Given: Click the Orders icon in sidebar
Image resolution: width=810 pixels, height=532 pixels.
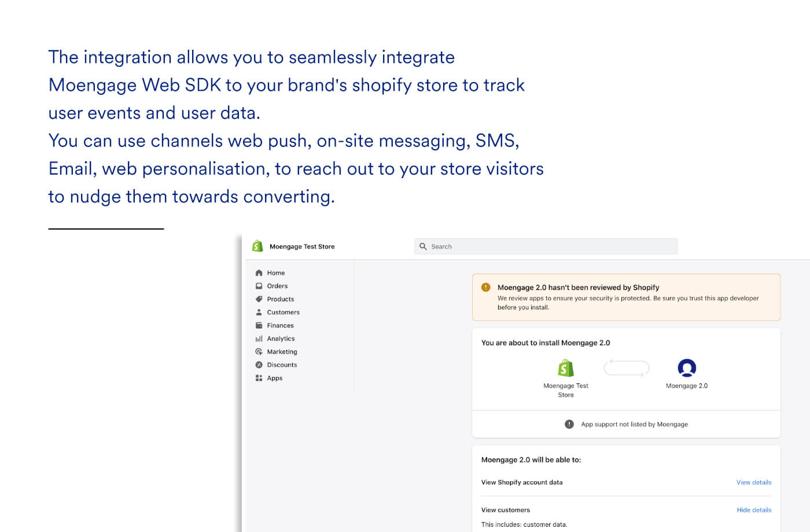Looking at the screenshot, I should (259, 286).
